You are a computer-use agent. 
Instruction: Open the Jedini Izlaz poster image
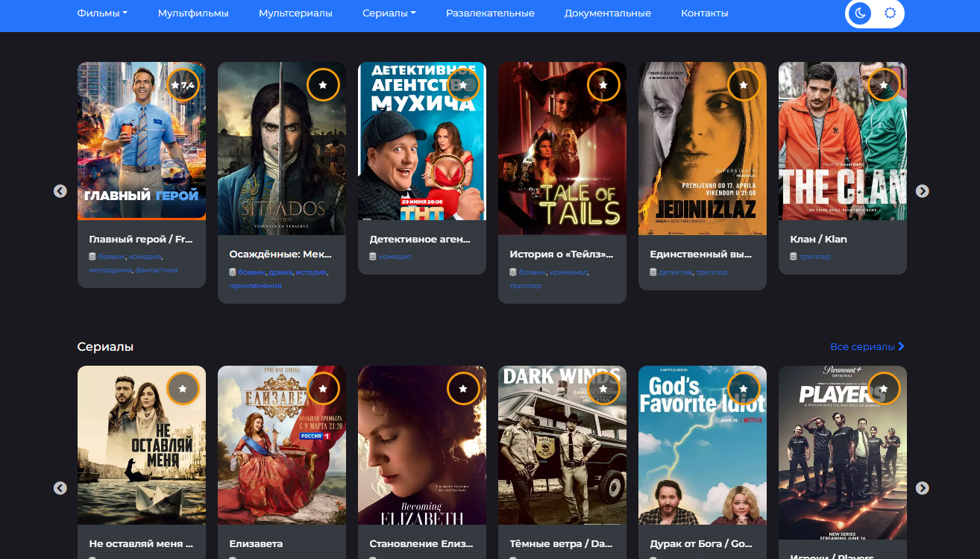click(703, 149)
